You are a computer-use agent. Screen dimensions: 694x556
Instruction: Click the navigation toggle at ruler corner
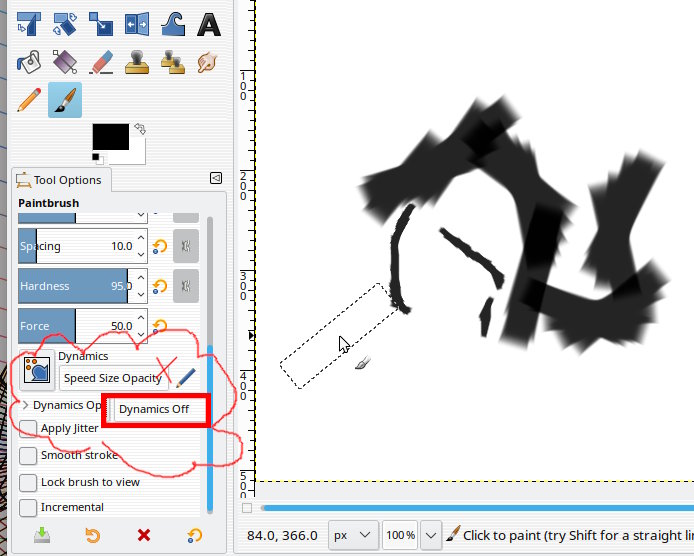click(x=247, y=508)
